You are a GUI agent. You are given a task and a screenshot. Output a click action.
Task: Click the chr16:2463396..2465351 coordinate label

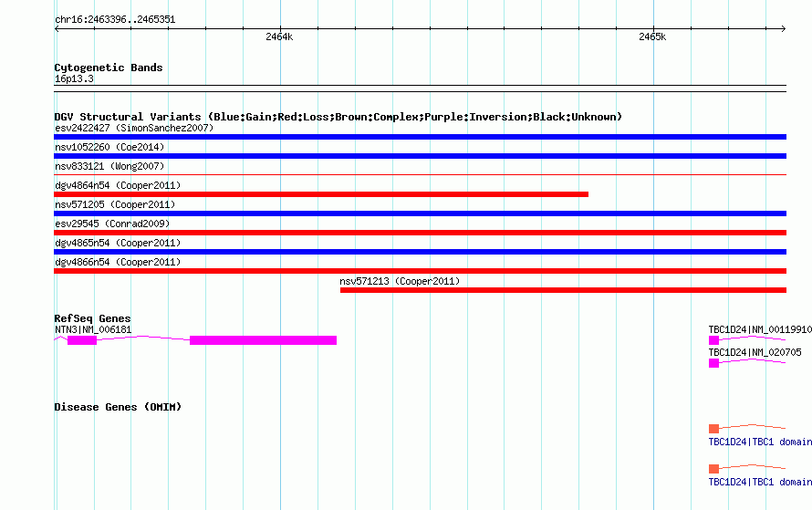pos(115,20)
